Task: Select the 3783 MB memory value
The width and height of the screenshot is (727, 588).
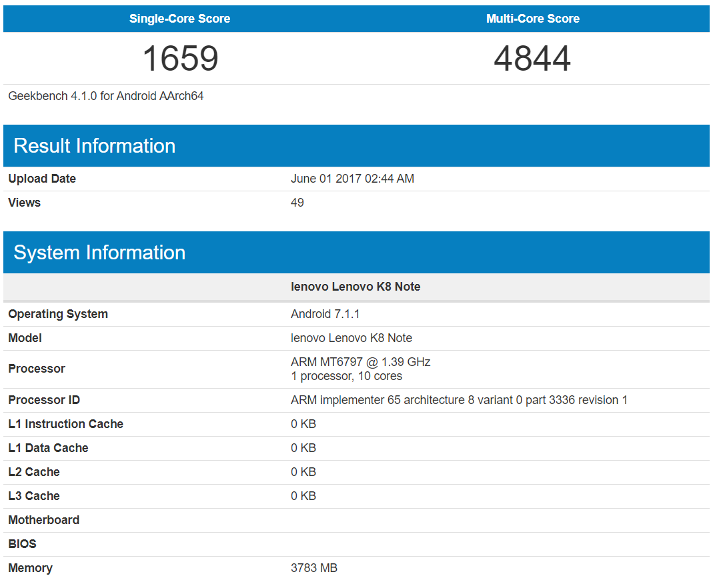Action: coord(314,569)
